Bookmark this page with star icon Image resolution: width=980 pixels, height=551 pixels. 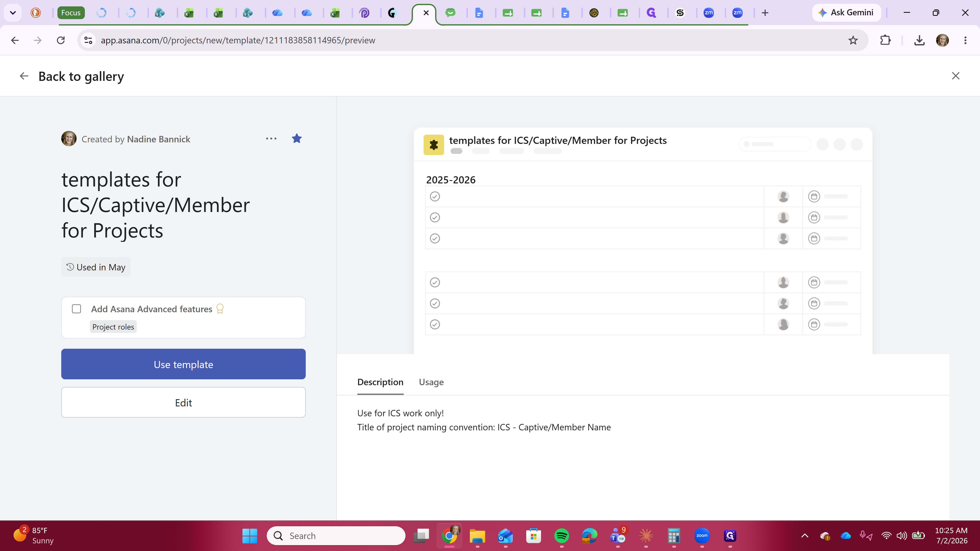[x=853, y=40]
